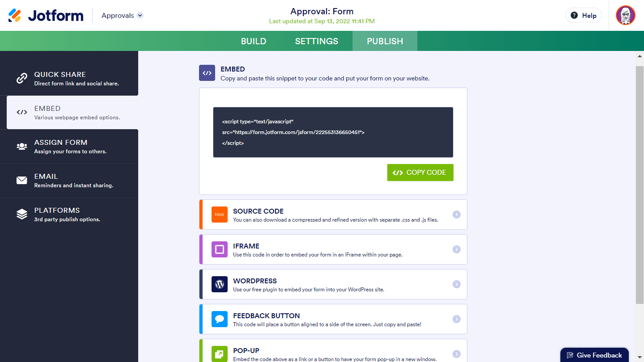This screenshot has width=644, height=362.
Task: Select Assign Form in the sidebar
Action: click(69, 146)
